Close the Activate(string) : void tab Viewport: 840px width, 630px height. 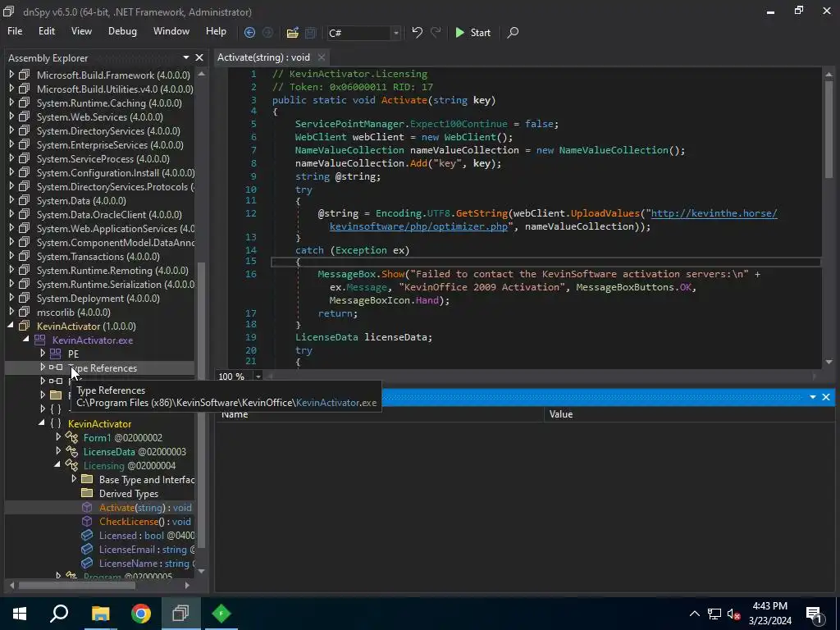321,57
